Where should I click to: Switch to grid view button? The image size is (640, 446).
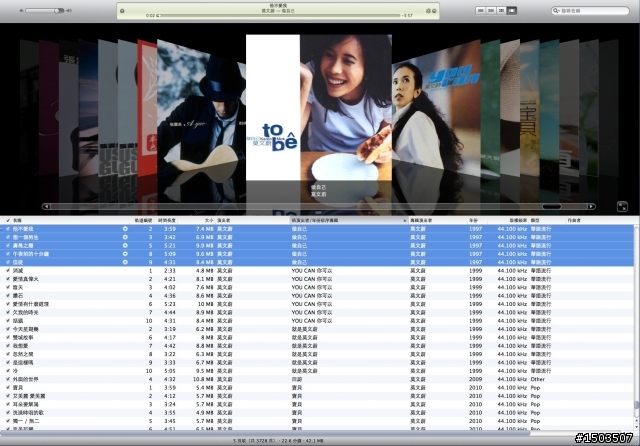[501, 11]
